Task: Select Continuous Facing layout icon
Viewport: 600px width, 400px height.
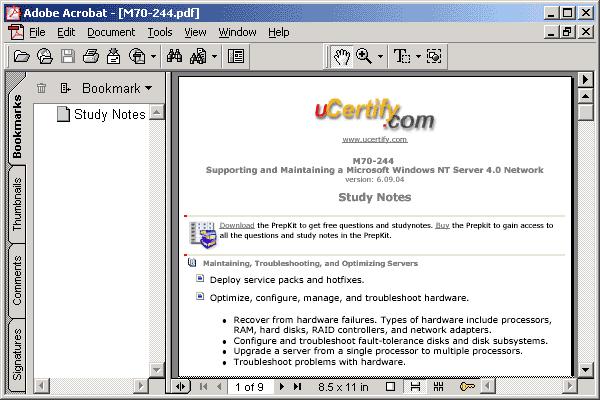Action: pyautogui.click(x=439, y=387)
